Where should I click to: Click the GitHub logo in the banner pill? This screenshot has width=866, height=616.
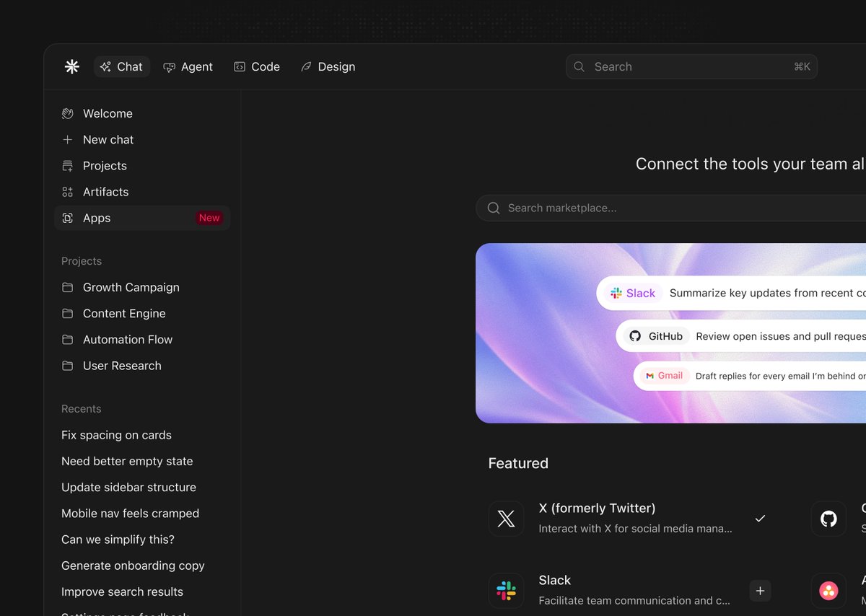coord(635,336)
